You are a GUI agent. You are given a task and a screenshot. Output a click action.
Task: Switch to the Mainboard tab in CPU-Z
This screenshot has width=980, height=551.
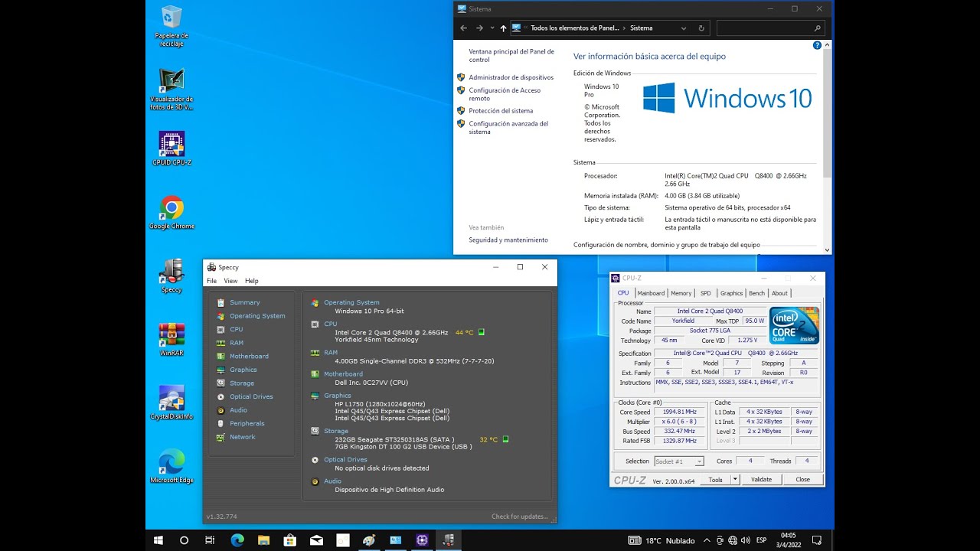click(x=651, y=293)
